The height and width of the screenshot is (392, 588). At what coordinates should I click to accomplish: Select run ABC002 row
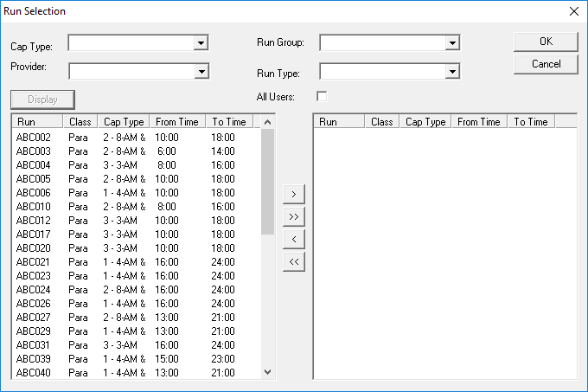tap(137, 138)
